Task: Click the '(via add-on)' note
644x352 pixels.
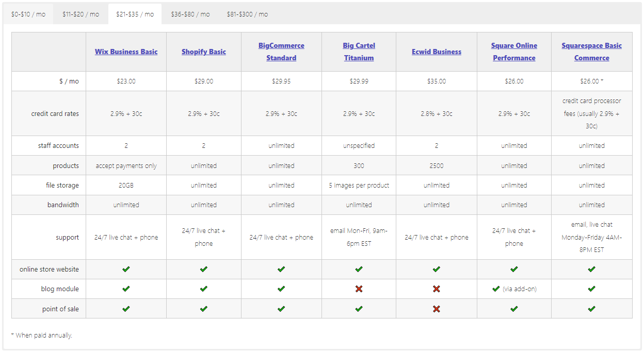Action: (x=520, y=289)
